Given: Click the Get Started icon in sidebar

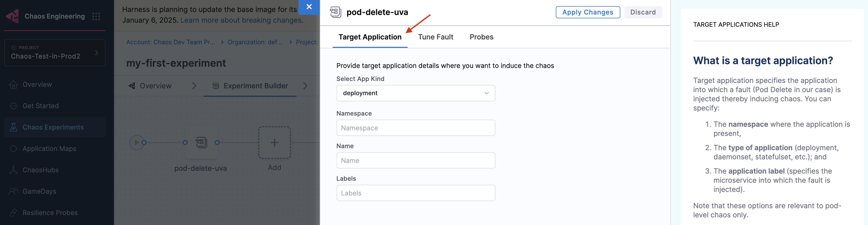Looking at the screenshot, I should (13, 106).
